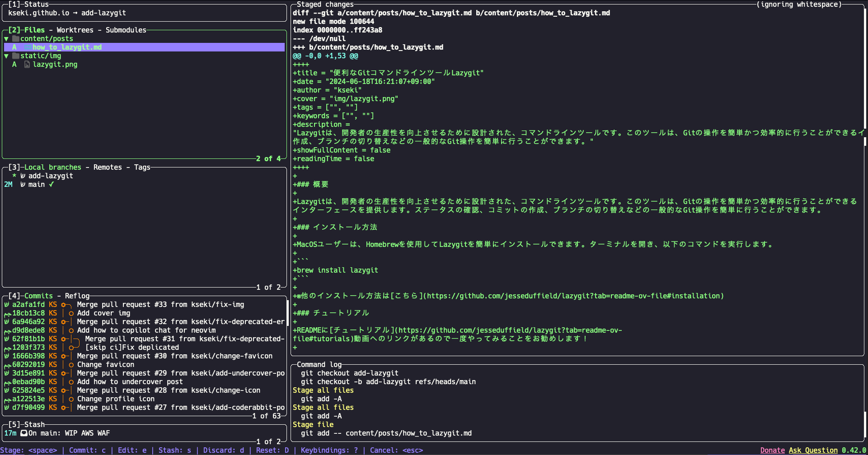Click author initials KS on 6a946a92

point(53,322)
